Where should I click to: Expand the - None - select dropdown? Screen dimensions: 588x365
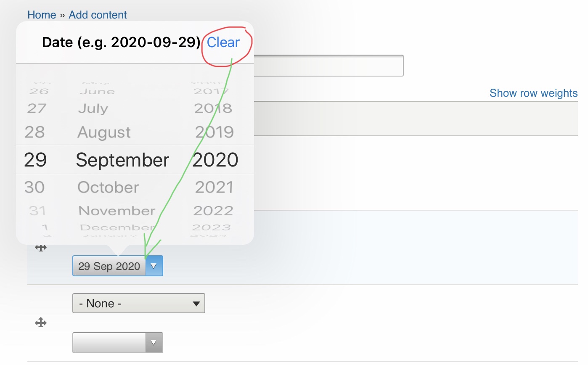pyautogui.click(x=139, y=303)
